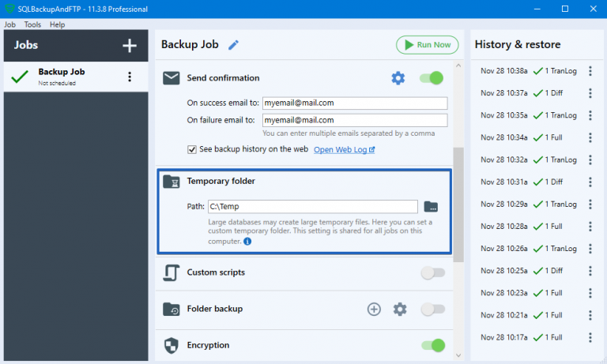Image resolution: width=607 pixels, height=364 pixels.
Task: Browse for temporary folder path
Action: click(431, 207)
